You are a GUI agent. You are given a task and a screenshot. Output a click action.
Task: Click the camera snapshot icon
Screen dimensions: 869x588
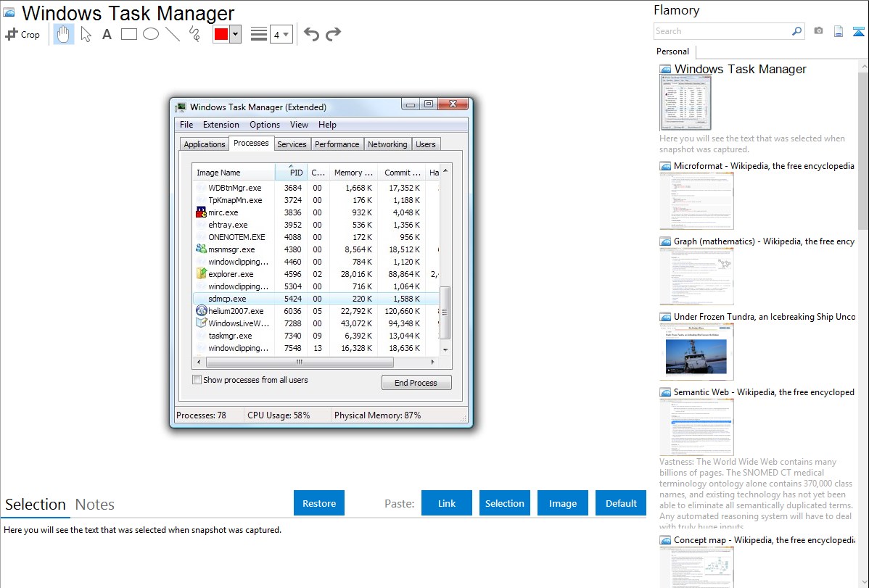pyautogui.click(x=818, y=31)
